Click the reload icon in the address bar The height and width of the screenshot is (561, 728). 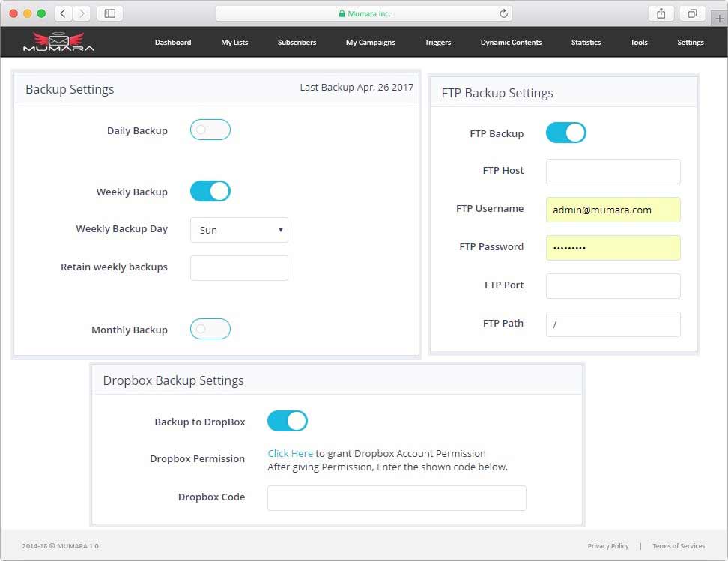pos(502,13)
